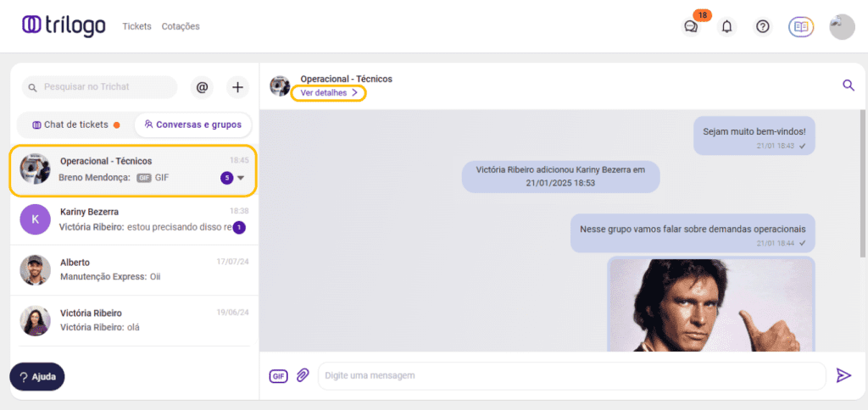This screenshot has height=410, width=868.
Task: Click the unread badge 5 on Operacional group
Action: (226, 178)
